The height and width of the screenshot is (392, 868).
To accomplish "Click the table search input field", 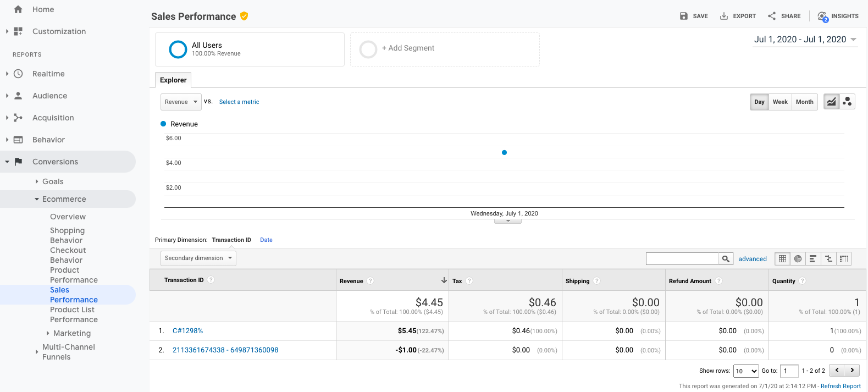I will point(682,259).
